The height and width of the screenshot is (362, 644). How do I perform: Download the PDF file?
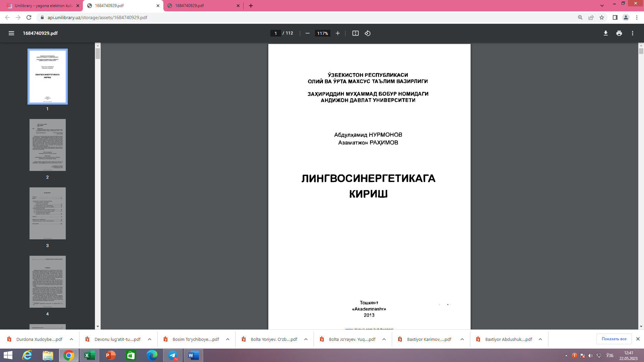[605, 33]
